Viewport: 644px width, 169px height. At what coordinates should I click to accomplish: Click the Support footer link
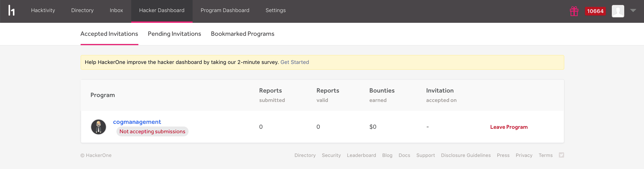click(425, 155)
